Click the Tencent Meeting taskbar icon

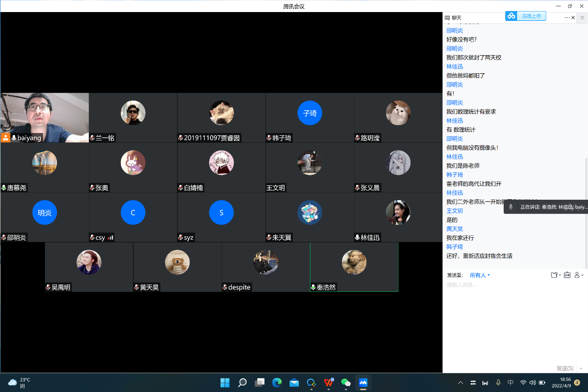363,383
